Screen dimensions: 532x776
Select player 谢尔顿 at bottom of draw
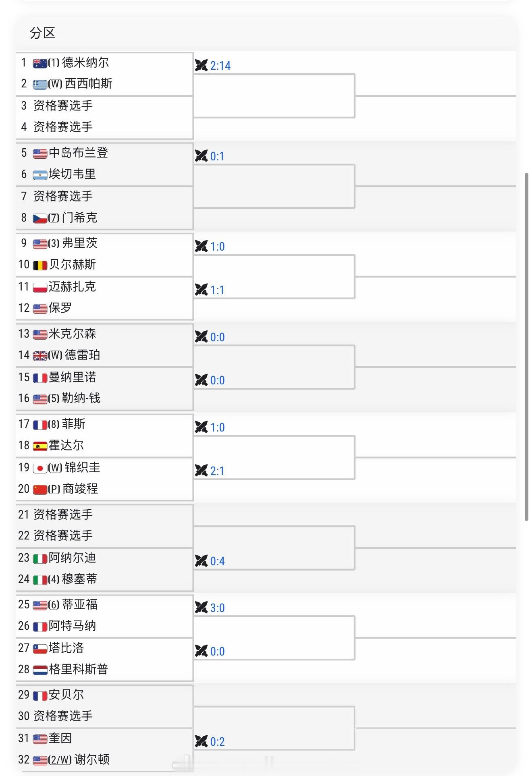tap(92, 760)
